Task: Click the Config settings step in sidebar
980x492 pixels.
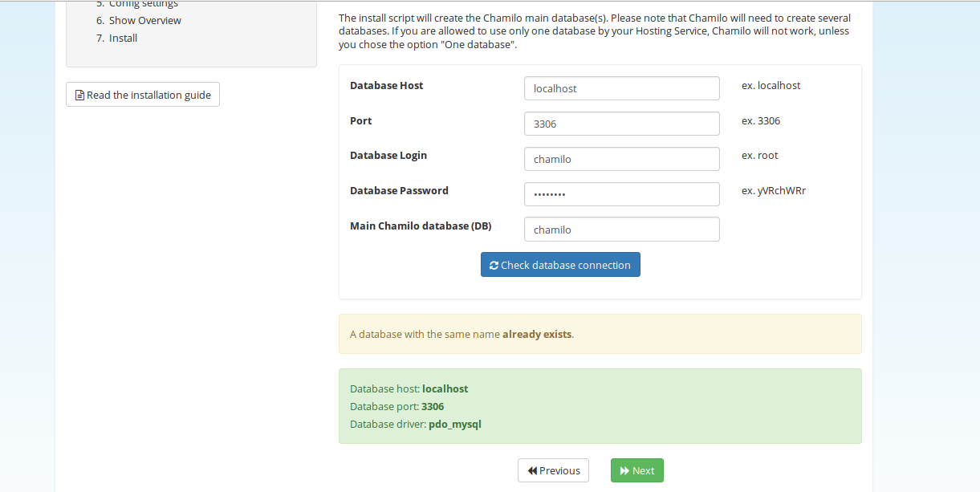Action: point(136,3)
